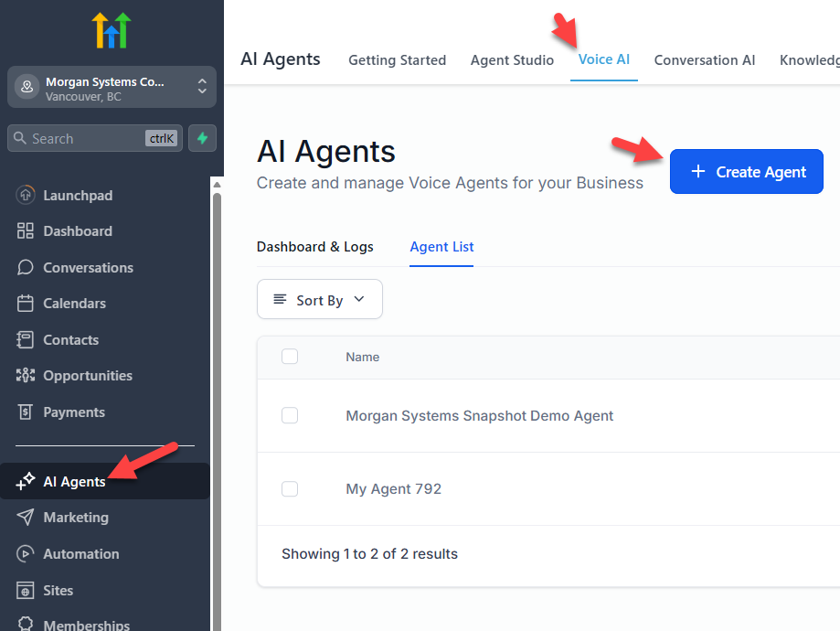Click the Name column header

tap(363, 357)
